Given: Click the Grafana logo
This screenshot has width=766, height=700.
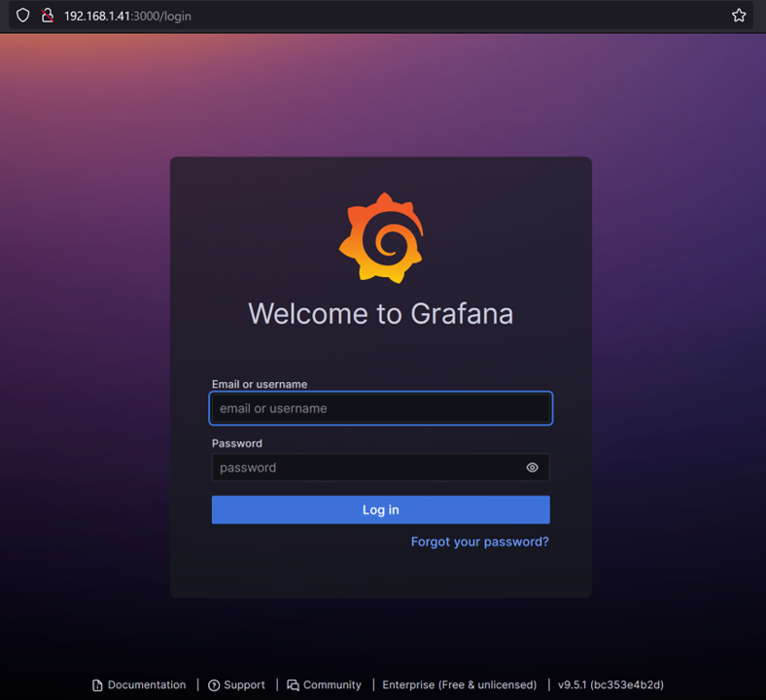Looking at the screenshot, I should (381, 238).
